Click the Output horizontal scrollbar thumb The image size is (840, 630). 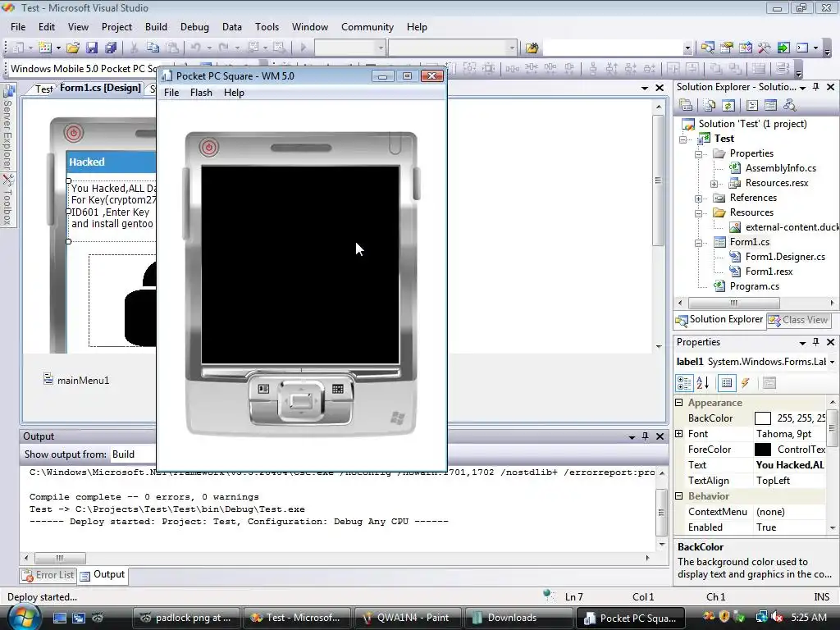point(59,558)
